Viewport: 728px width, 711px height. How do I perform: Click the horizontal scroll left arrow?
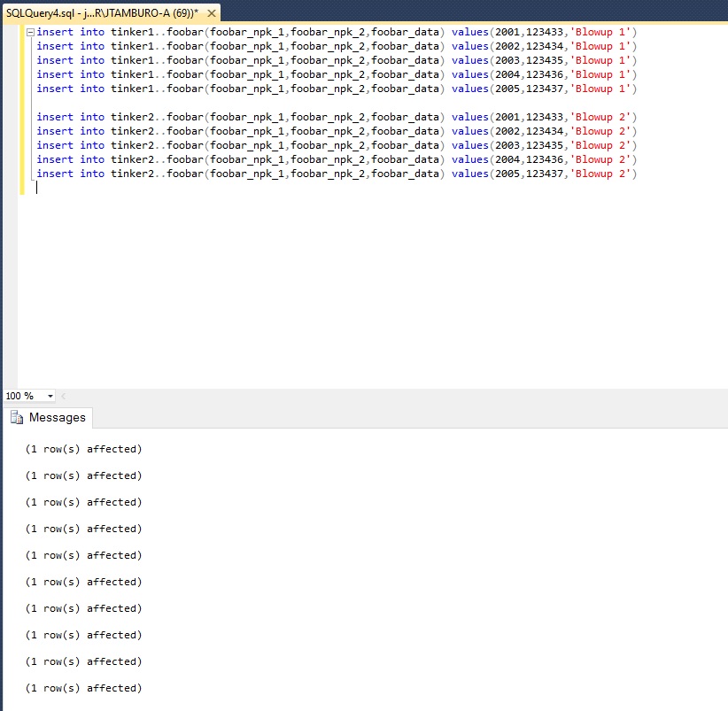coord(63,396)
